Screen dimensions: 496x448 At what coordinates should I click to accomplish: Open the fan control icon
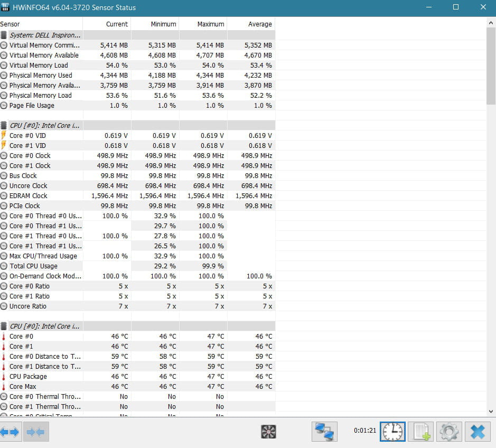pyautogui.click(x=268, y=432)
